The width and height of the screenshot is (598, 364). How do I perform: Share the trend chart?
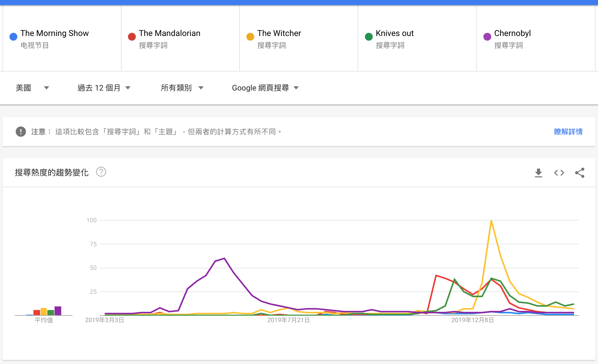pos(580,173)
